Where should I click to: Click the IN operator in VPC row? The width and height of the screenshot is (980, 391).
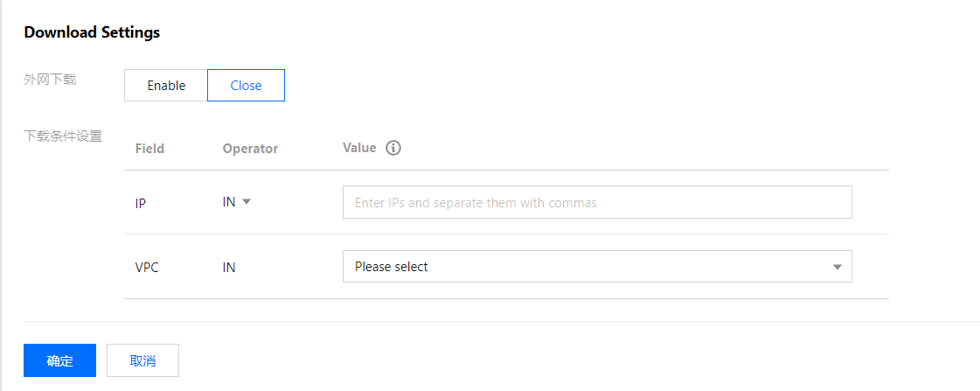click(229, 268)
